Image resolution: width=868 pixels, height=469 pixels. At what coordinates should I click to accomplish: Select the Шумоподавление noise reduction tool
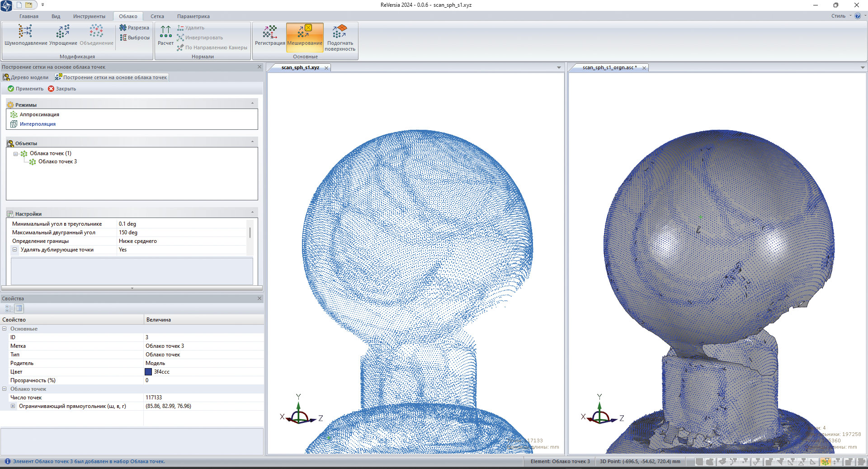point(25,35)
